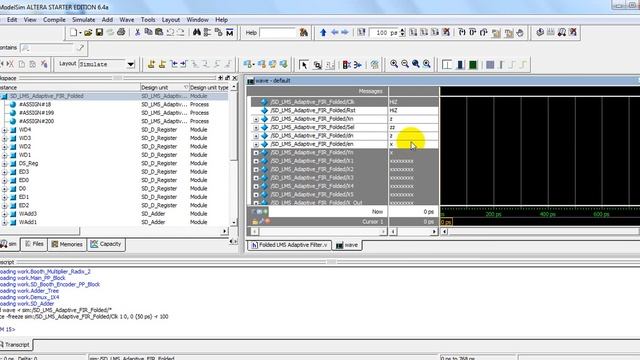Viewport: 640px width, 360px height.
Task: Click the Save diskette icon
Action: click(x=99, y=33)
